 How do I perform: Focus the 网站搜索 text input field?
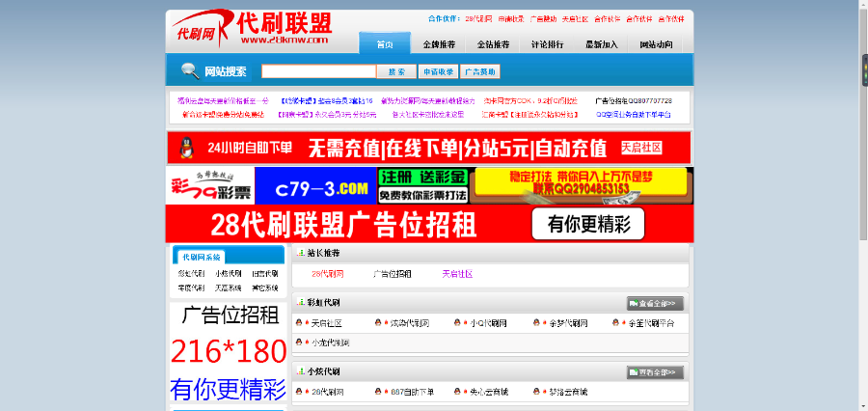[319, 71]
